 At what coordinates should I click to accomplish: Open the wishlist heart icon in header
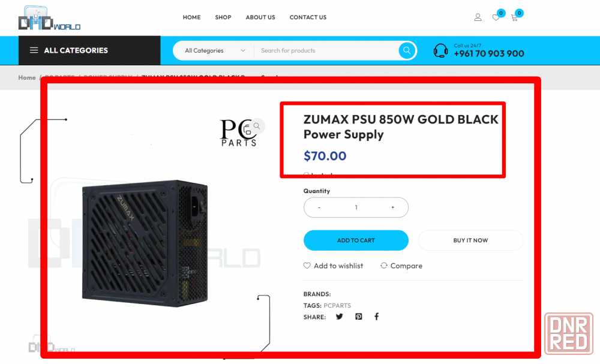(x=496, y=17)
